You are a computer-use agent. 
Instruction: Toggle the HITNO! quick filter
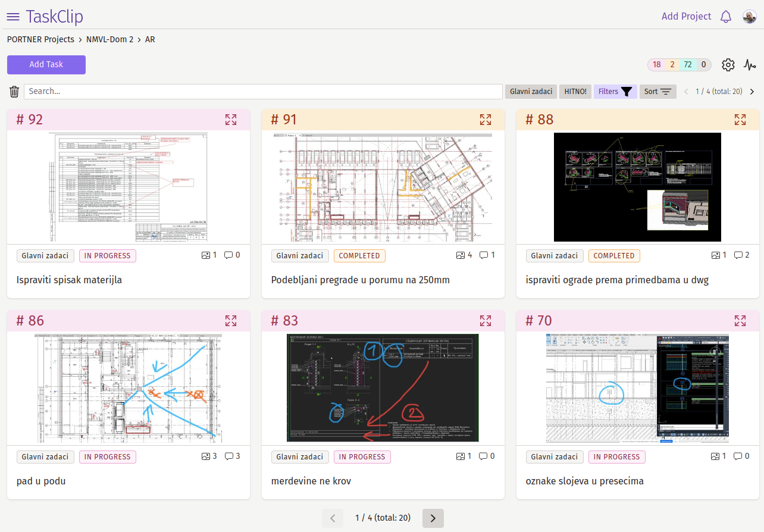[575, 92]
